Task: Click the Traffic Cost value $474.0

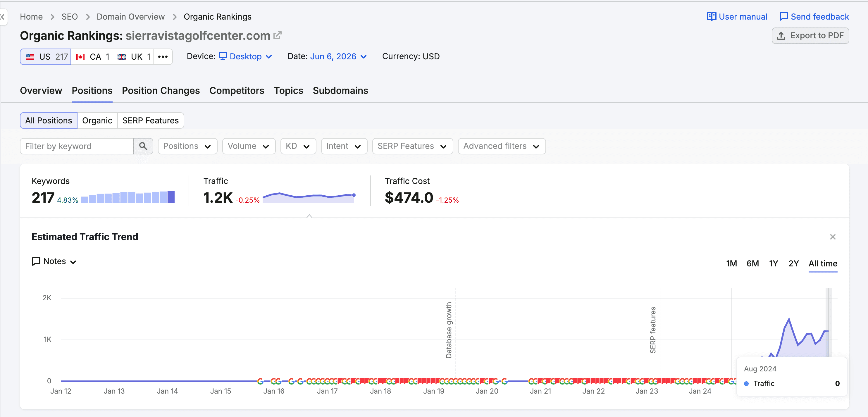Action: point(409,198)
